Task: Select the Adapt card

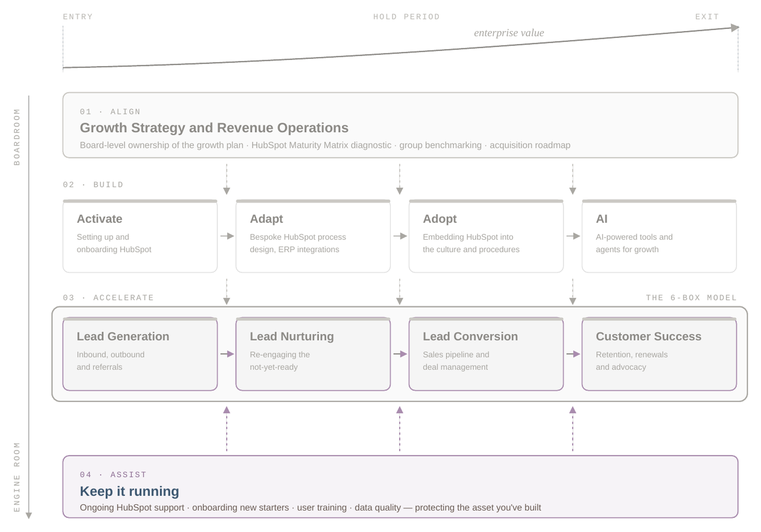Action: 313,236
